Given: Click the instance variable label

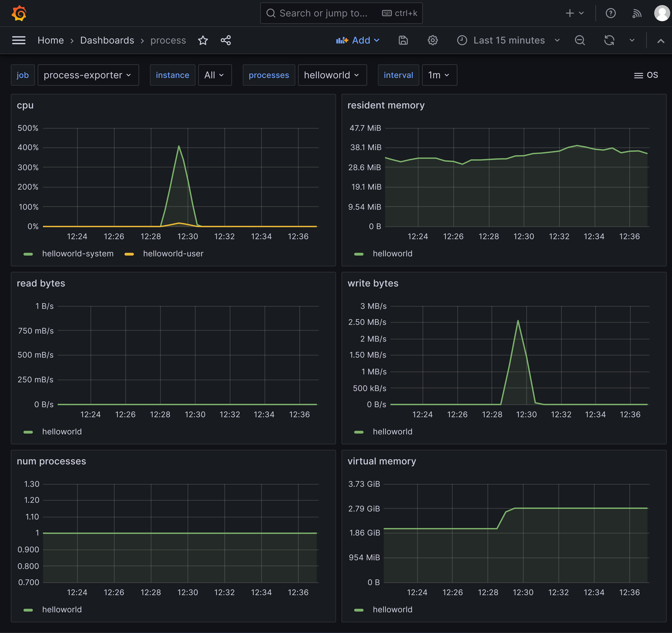Looking at the screenshot, I should tap(172, 75).
